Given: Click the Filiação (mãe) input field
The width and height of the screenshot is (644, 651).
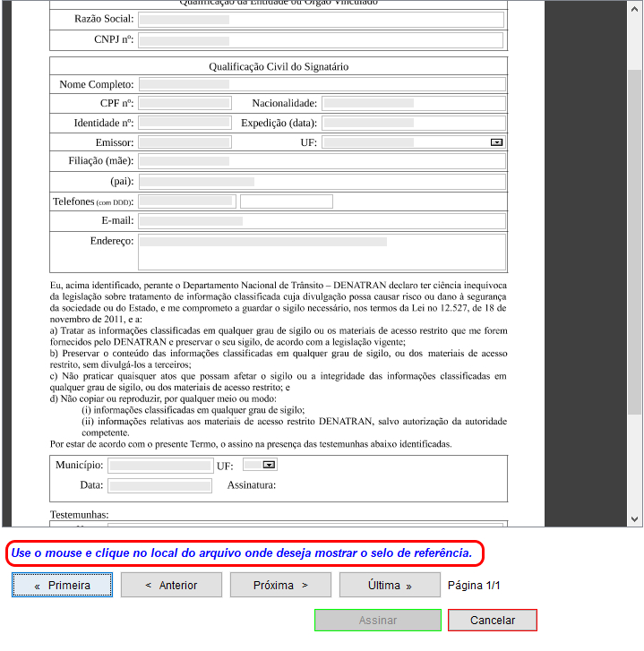Looking at the screenshot, I should [322, 161].
